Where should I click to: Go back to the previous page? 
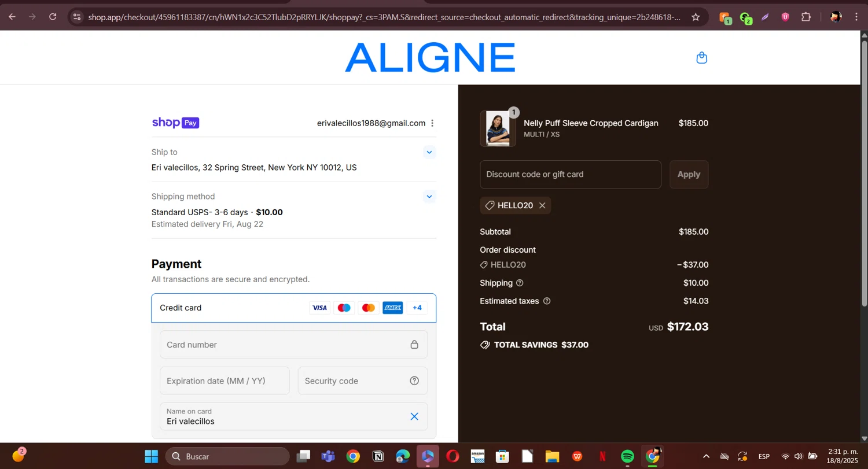tap(12, 17)
